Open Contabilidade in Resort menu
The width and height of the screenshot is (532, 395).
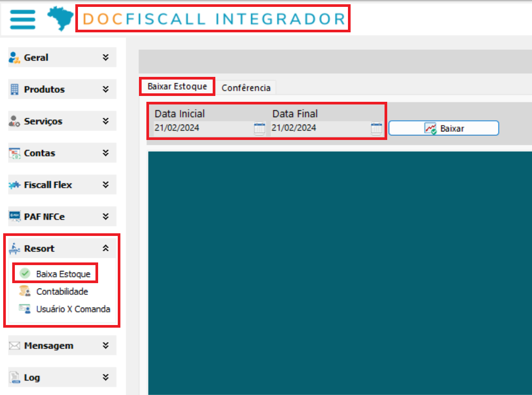62,292
